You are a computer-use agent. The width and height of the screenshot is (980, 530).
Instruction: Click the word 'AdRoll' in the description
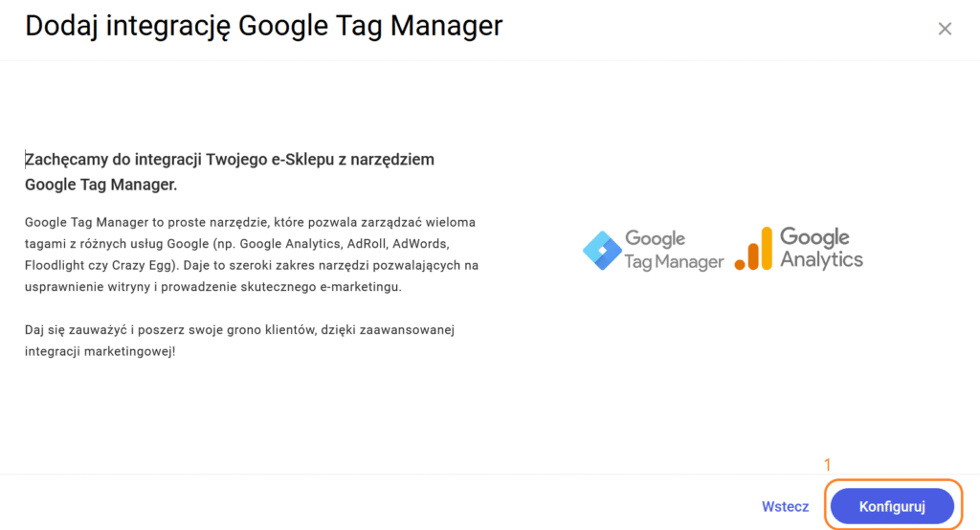pos(365,244)
